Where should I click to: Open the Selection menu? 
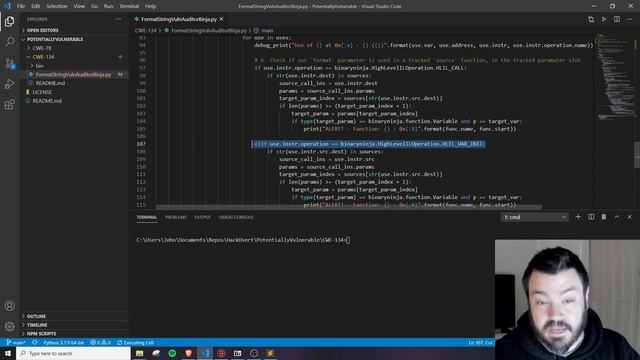point(57,6)
